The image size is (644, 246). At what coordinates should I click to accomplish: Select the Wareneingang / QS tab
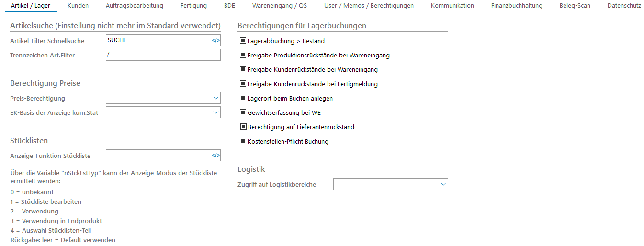click(280, 6)
